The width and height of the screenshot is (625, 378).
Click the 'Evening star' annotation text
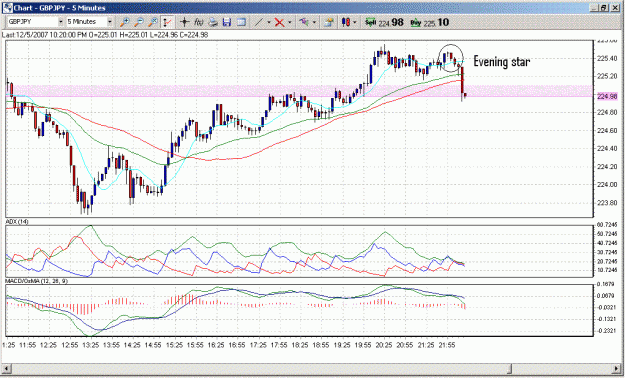[x=501, y=61]
